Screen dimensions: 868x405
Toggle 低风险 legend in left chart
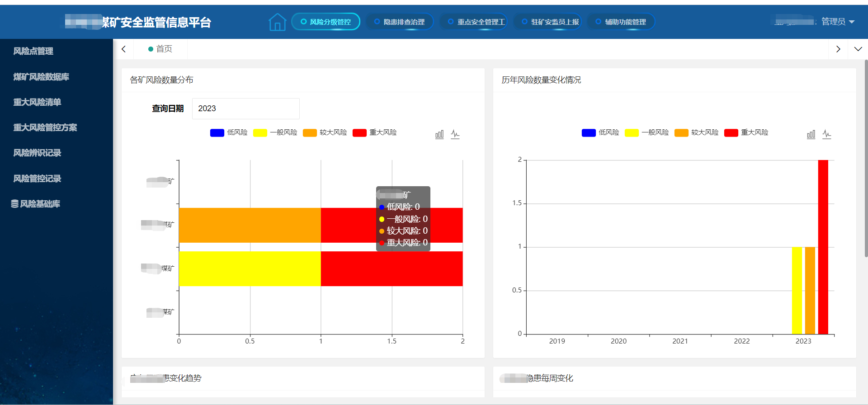point(229,132)
